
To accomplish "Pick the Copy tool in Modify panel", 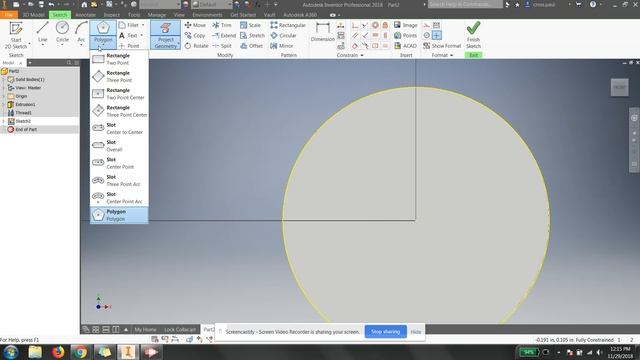I will pos(195,36).
